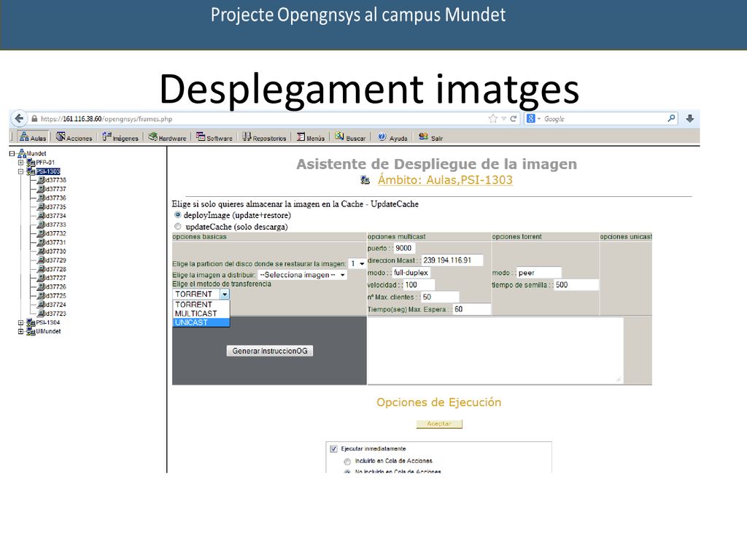Click the padlock icon in address bar
This screenshot has width=747, height=560.
click(x=34, y=119)
